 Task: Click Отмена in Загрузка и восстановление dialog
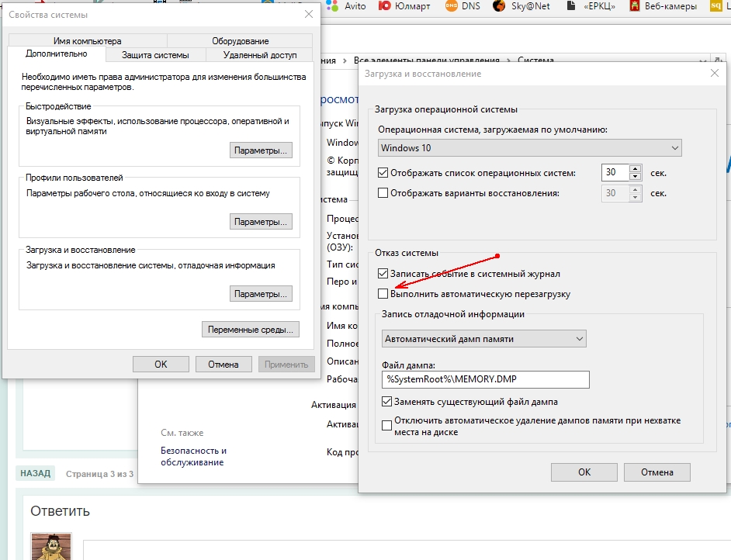pos(657,472)
